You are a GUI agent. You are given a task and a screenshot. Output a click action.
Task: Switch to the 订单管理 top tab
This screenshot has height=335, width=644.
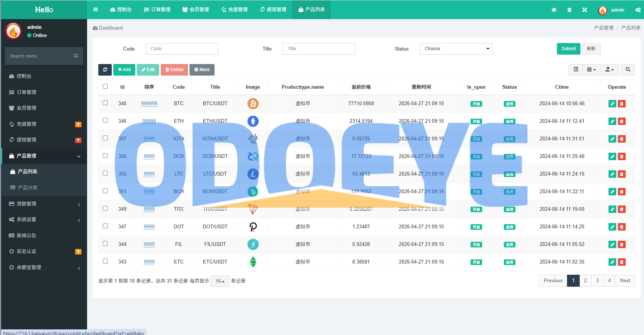(157, 10)
